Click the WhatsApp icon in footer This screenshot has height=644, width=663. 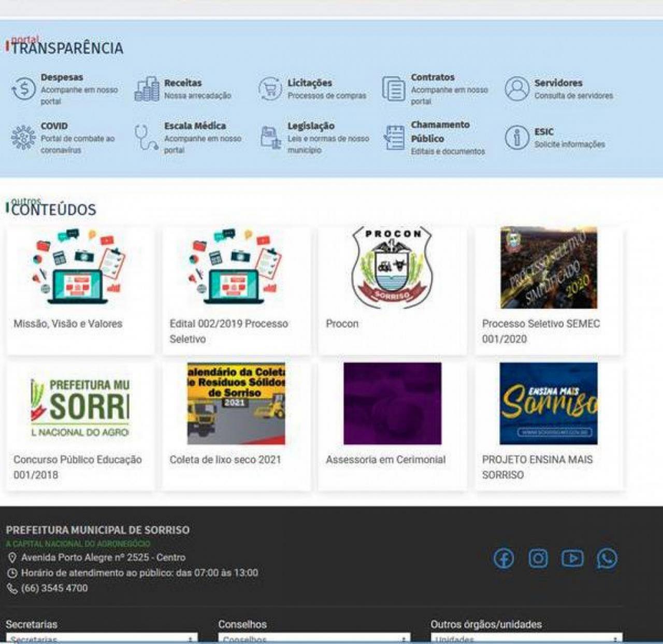click(x=607, y=559)
